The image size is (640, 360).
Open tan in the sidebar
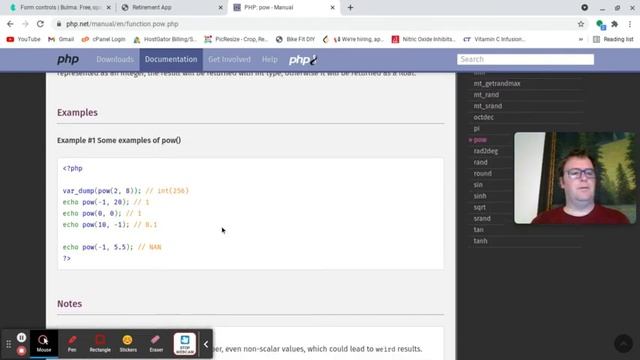tap(478, 230)
